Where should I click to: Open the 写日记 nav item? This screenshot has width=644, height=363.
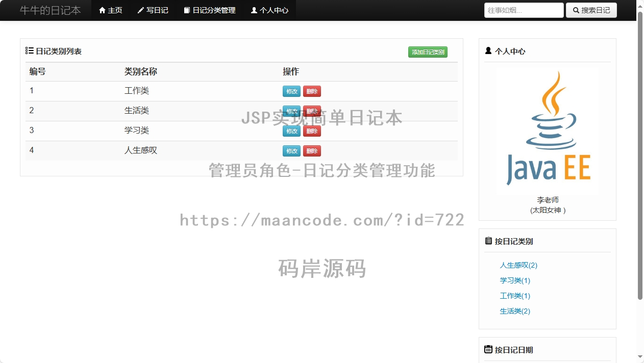pos(153,10)
